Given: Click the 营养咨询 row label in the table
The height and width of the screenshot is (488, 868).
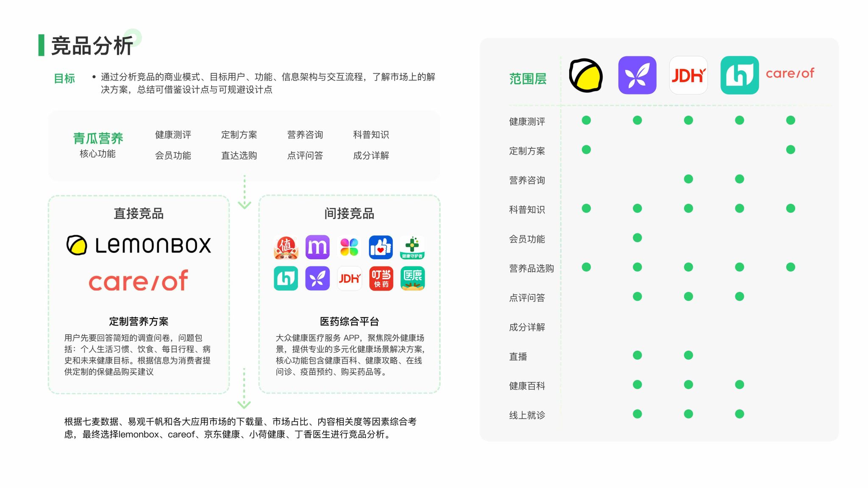Looking at the screenshot, I should pos(527,180).
